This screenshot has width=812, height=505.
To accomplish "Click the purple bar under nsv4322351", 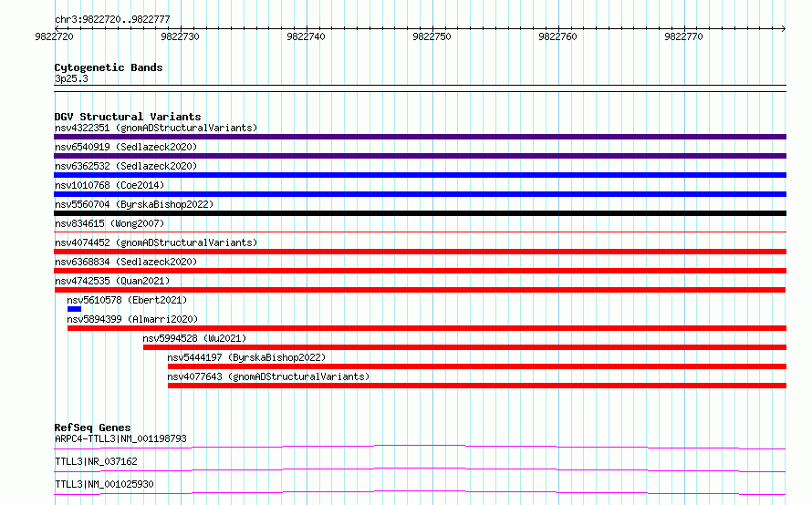I will (420, 137).
